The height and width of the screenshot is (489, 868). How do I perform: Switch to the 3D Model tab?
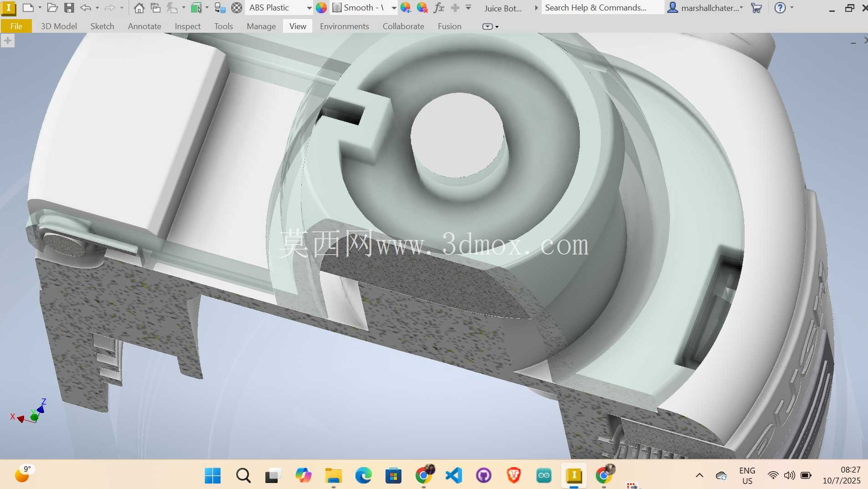[x=59, y=26]
